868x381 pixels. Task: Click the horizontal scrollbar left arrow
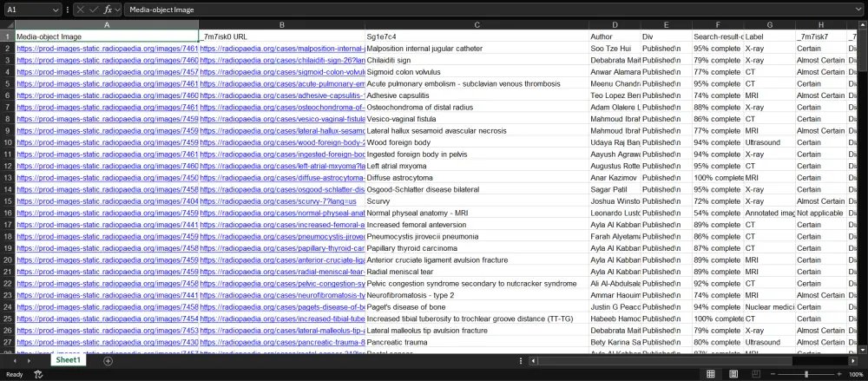pyautogui.click(x=533, y=361)
